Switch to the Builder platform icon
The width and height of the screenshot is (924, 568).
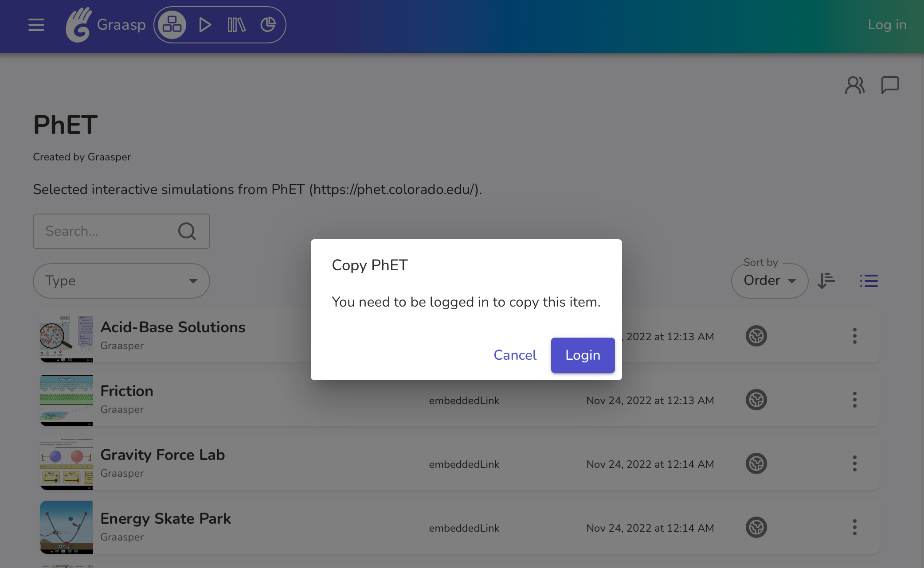click(x=172, y=25)
